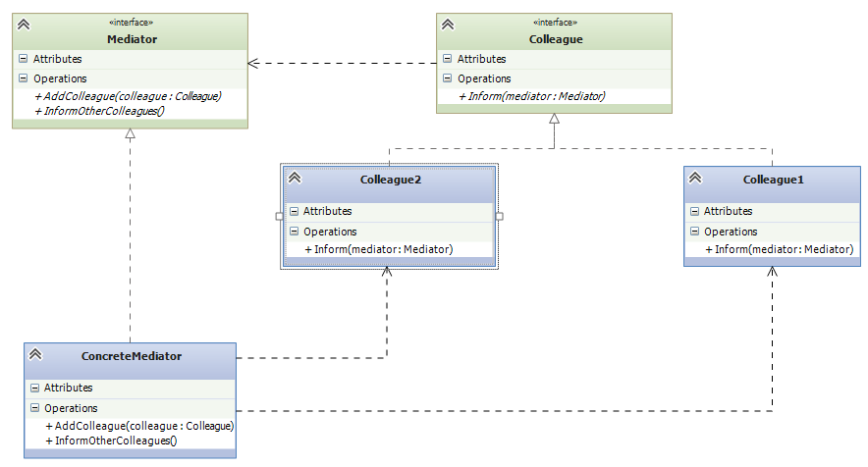Collapse Attributes section in Colleague interface
Screen dimensions: 868x467
(448, 59)
